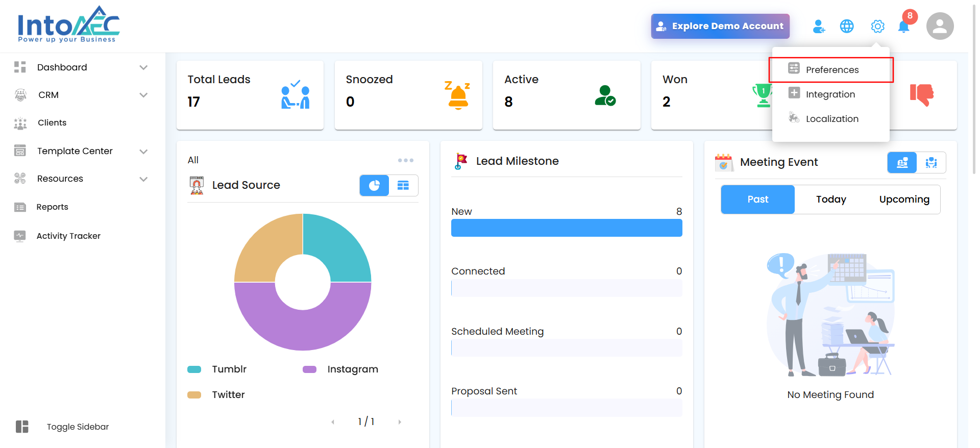Click the IntoAEC logo
The width and height of the screenshot is (980, 448).
pyautogui.click(x=68, y=24)
